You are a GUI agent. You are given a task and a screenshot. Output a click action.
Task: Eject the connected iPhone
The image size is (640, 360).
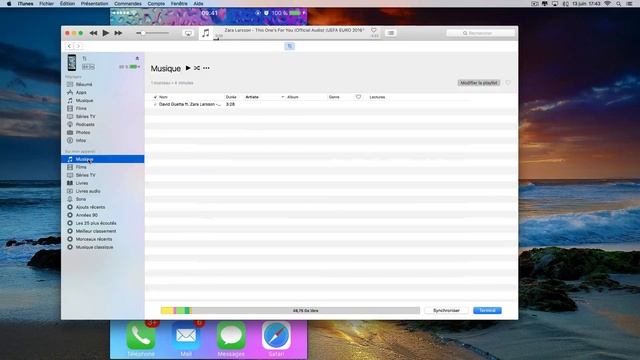[x=137, y=58]
